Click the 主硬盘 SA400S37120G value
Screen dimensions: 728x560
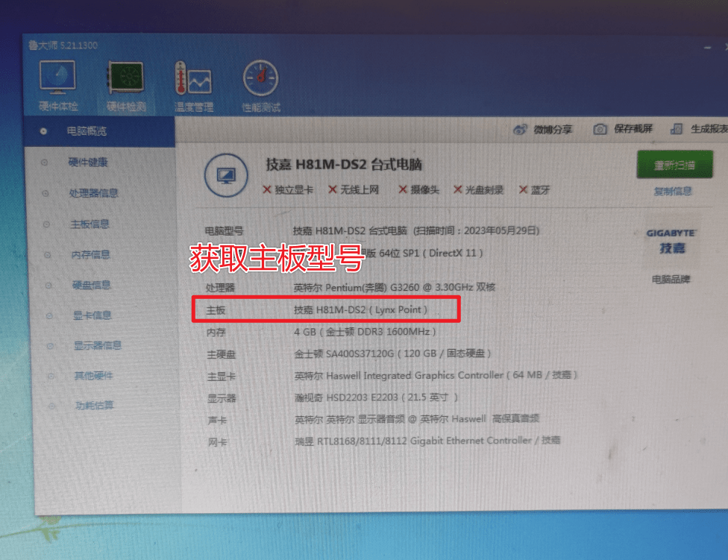click(x=393, y=353)
